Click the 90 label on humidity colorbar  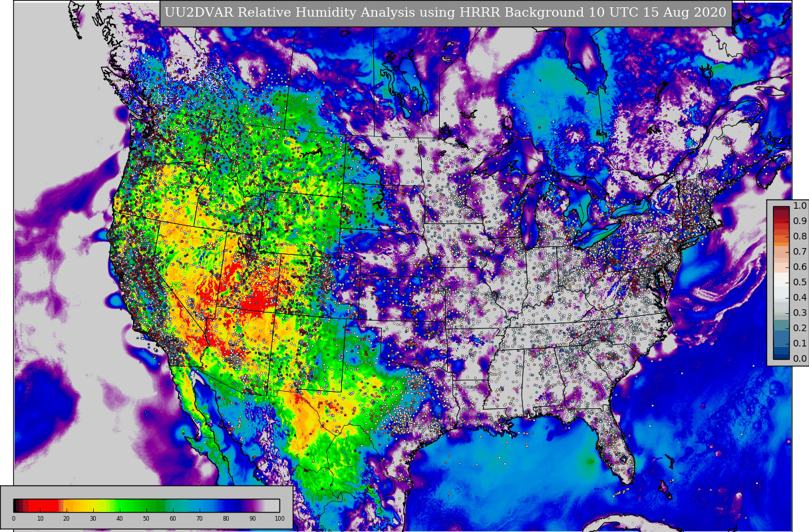coord(253,519)
